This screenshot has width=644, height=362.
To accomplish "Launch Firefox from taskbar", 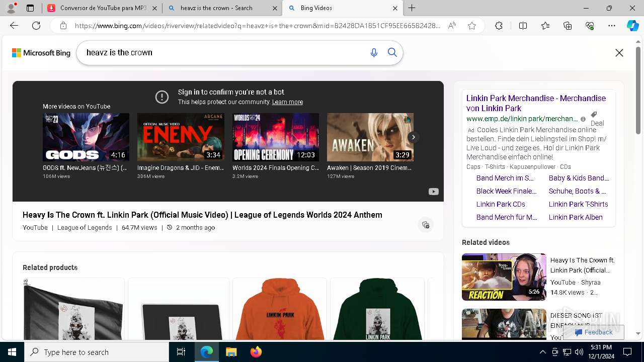I will pos(256,352).
